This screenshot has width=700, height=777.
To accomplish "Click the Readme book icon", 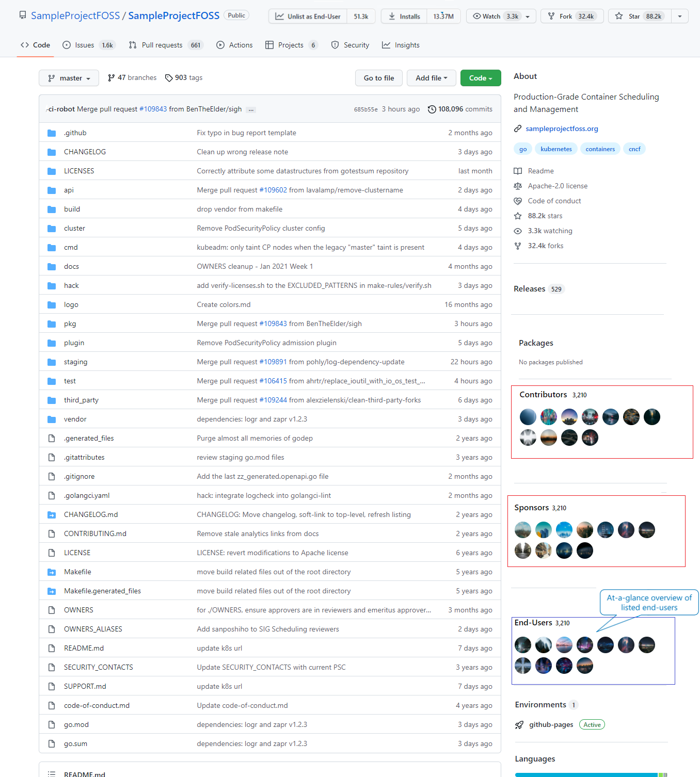I will click(x=518, y=171).
